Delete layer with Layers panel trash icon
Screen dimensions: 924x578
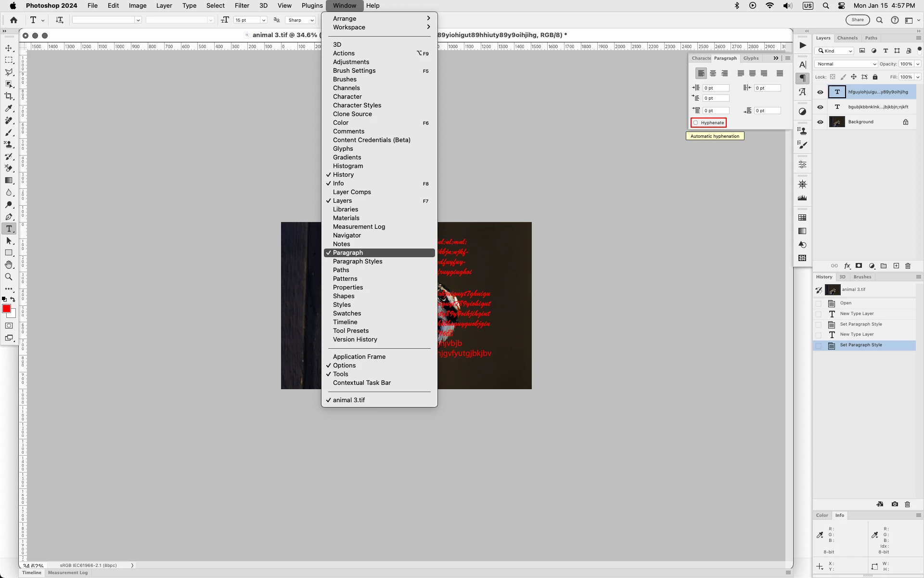coord(908,266)
